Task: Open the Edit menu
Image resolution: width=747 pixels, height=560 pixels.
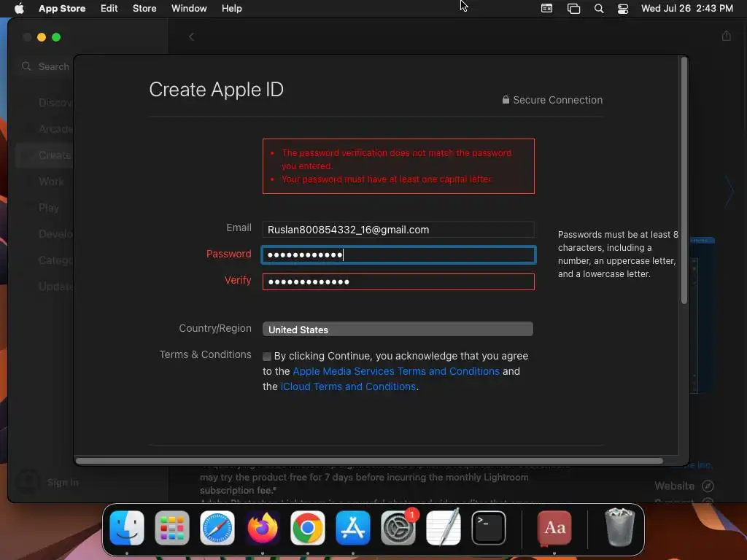Action: (x=109, y=9)
